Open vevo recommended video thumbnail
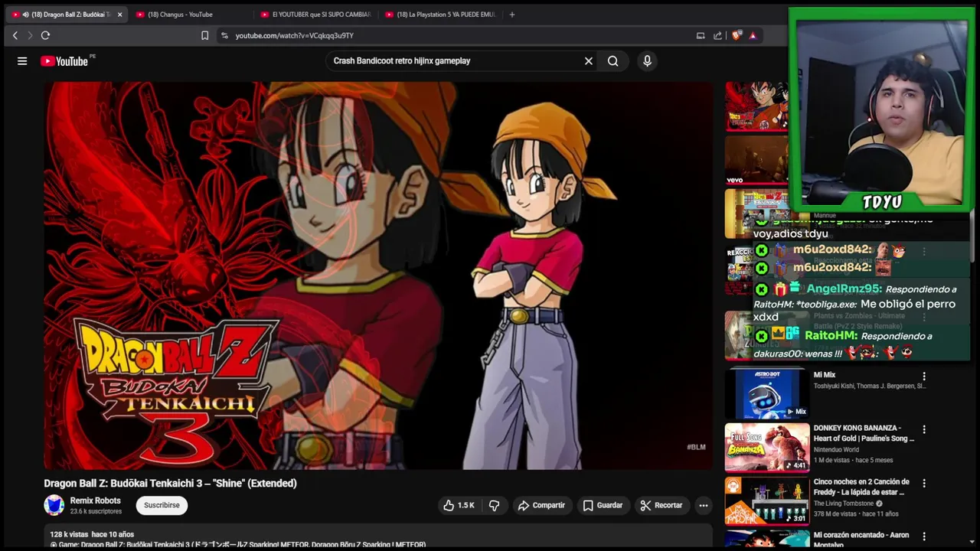Viewport: 980px width, 551px height. (x=756, y=160)
